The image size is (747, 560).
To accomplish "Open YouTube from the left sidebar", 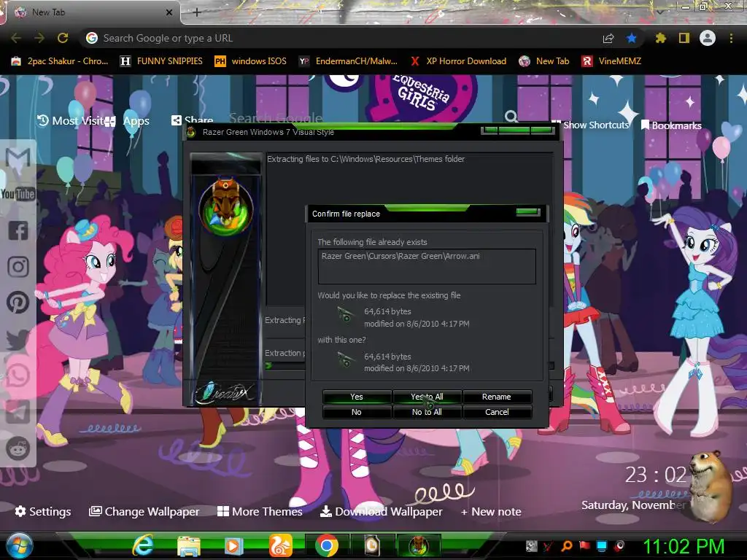I will (18, 194).
